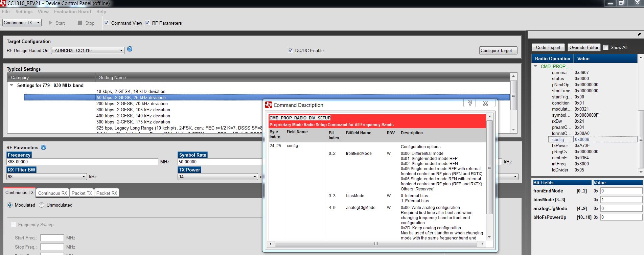Click the Override Editor button
The image size is (644, 255).
[x=584, y=47]
